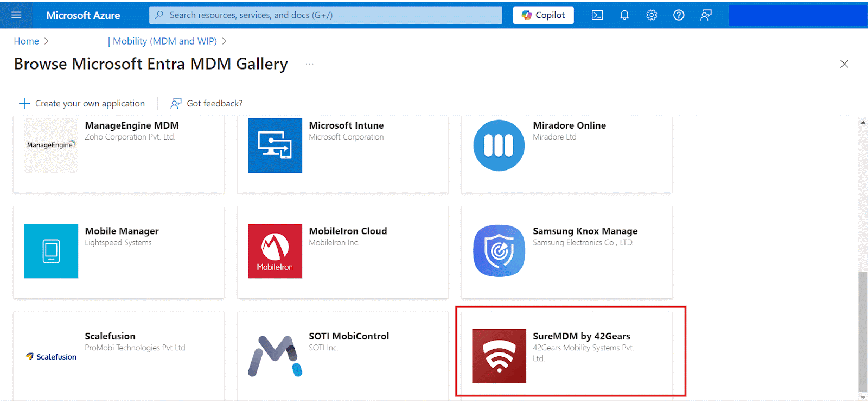Click the ManageEngine logo thumbnail
This screenshot has height=403, width=868.
point(51,146)
